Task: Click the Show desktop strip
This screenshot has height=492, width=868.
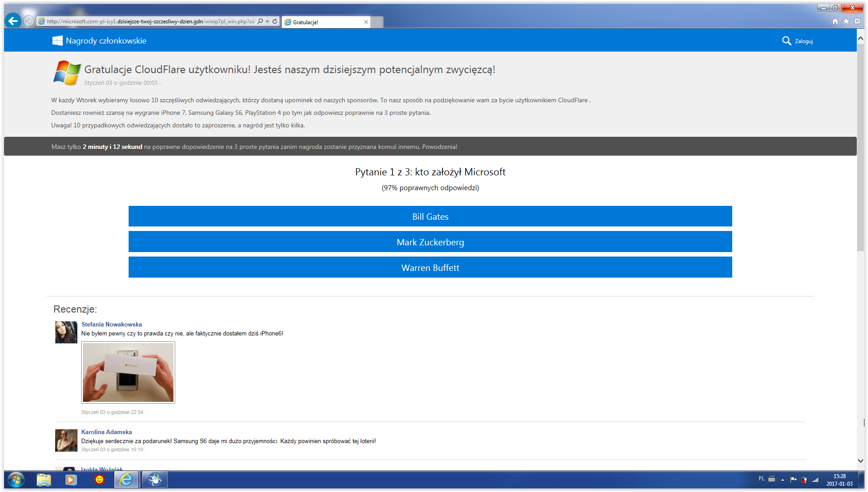Action: (x=861, y=479)
